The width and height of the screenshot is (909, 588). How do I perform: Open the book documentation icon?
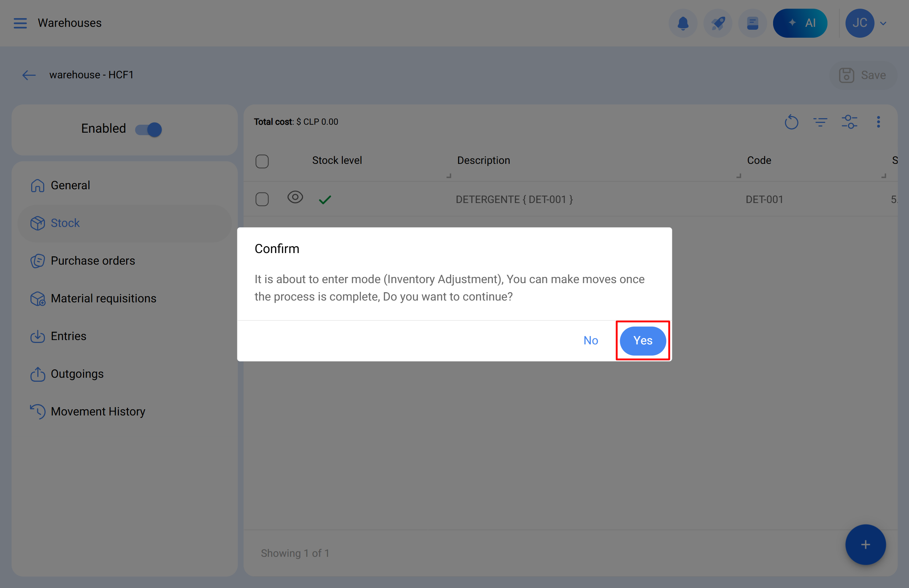pos(752,23)
